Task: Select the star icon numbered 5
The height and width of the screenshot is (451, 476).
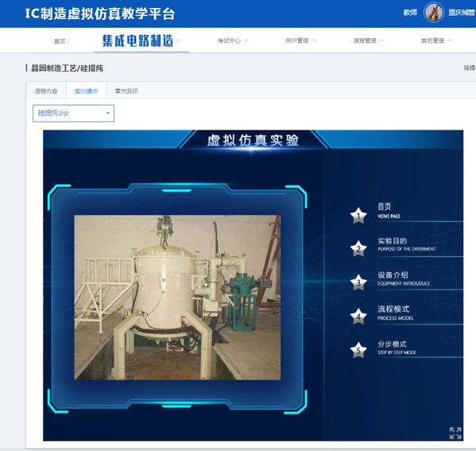Action: coord(358,350)
